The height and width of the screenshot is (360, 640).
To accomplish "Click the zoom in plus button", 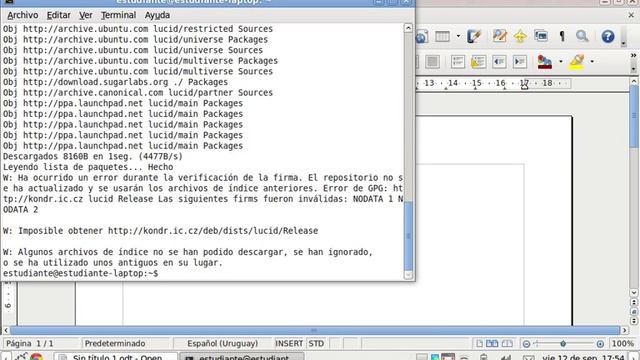I will click(x=600, y=344).
